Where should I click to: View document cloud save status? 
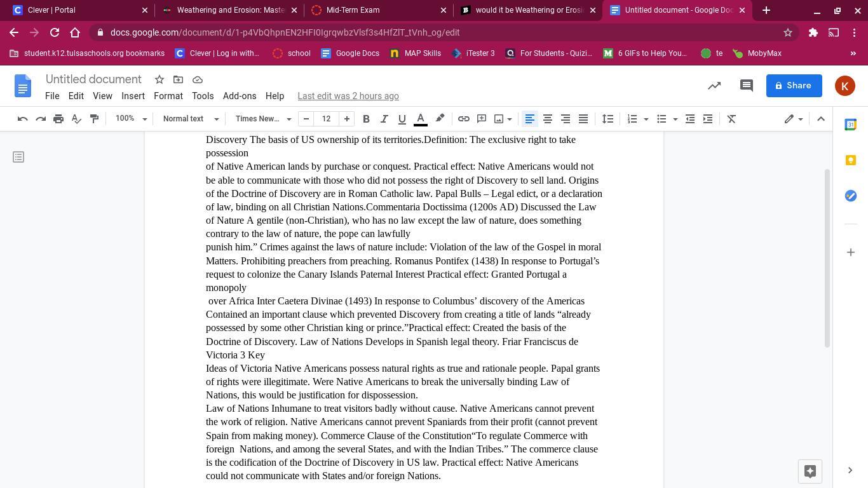pos(198,79)
